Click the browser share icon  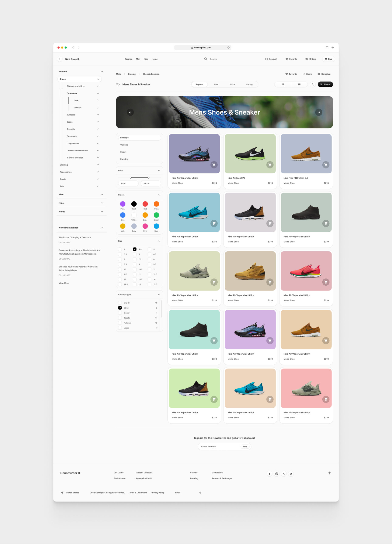coord(327,47)
